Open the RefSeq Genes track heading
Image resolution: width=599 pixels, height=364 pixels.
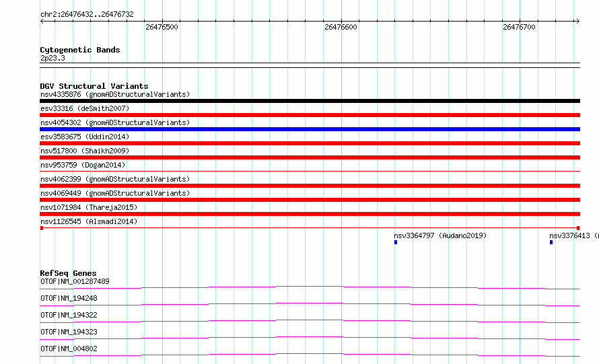69,273
